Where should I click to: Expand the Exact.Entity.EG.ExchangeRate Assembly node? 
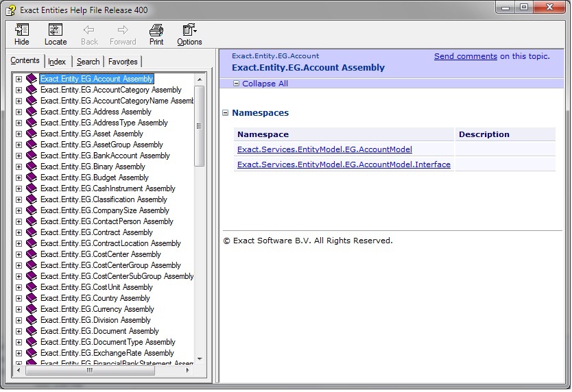pyautogui.click(x=19, y=353)
